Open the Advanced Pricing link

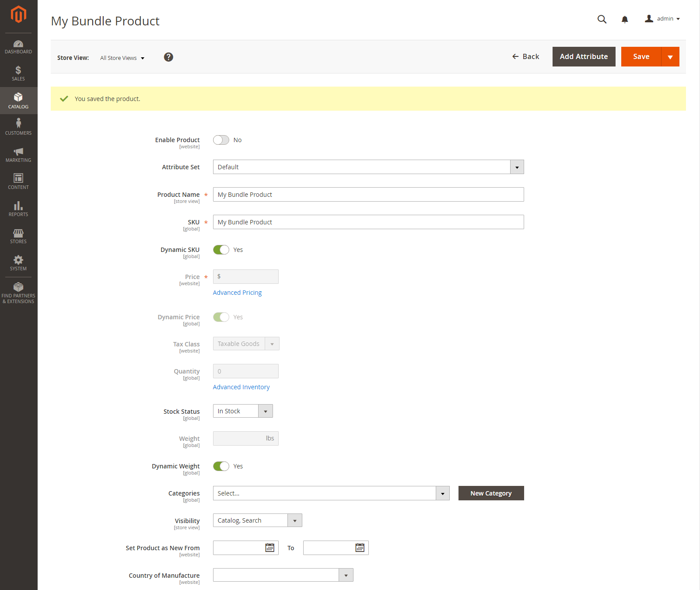point(237,293)
